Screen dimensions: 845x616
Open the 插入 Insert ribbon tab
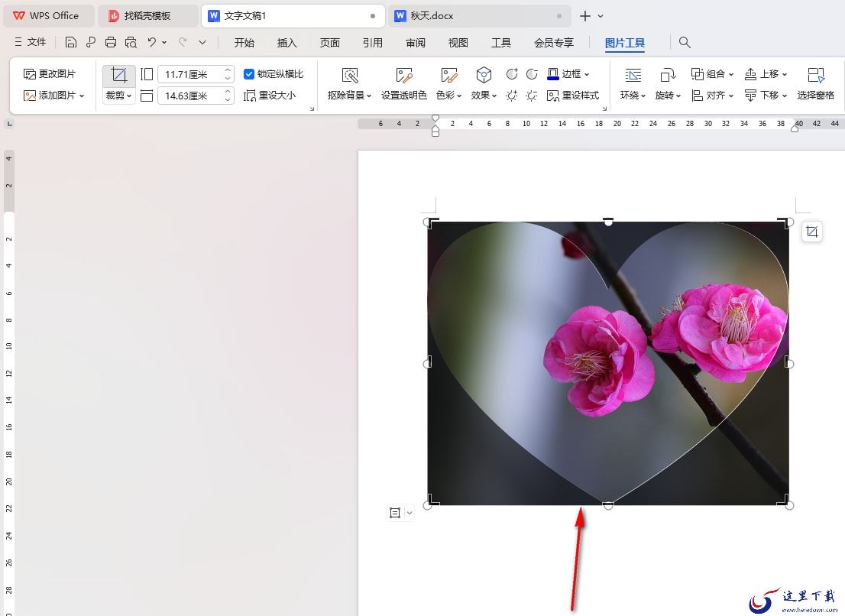[x=287, y=43]
